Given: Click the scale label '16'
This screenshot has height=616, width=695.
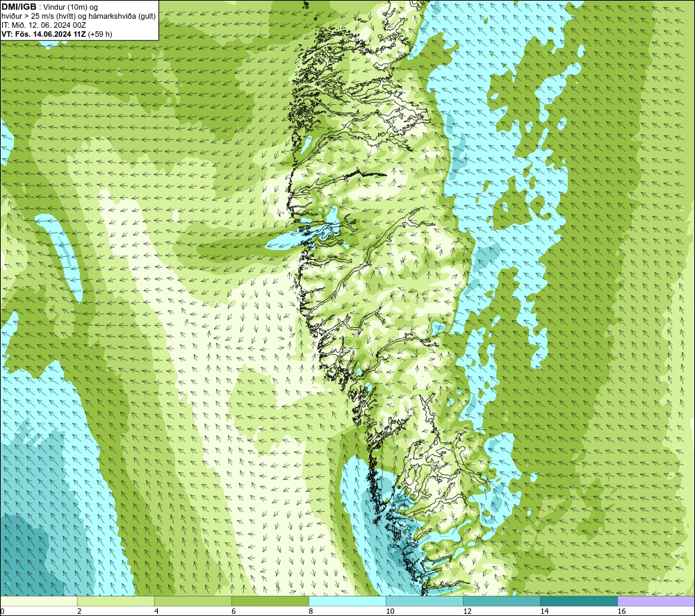Looking at the screenshot, I should click(621, 612).
